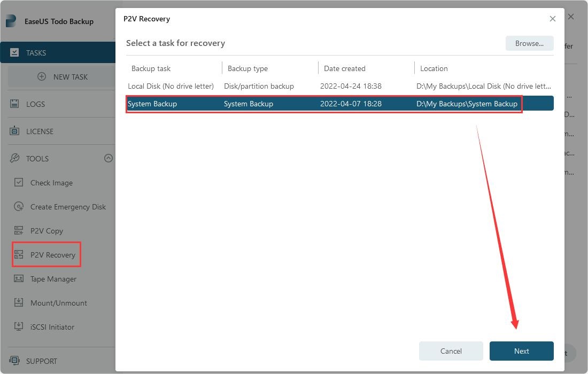This screenshot has height=374, width=588.
Task: Select P2V Recovery tool
Action: pos(53,255)
